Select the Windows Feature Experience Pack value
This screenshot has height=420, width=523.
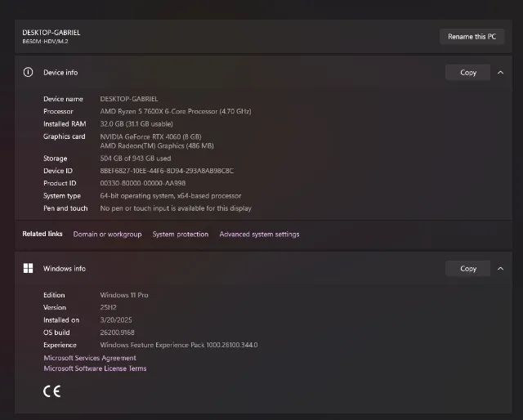(179, 345)
